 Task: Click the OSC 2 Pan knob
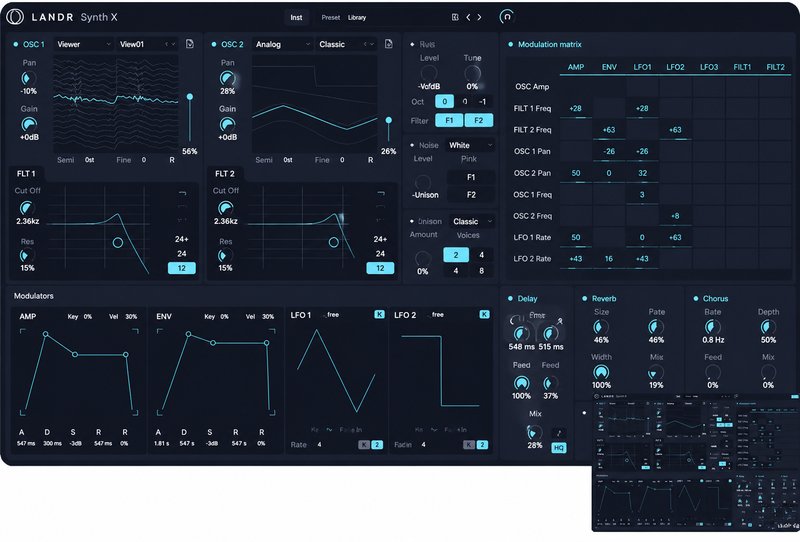coord(228,78)
